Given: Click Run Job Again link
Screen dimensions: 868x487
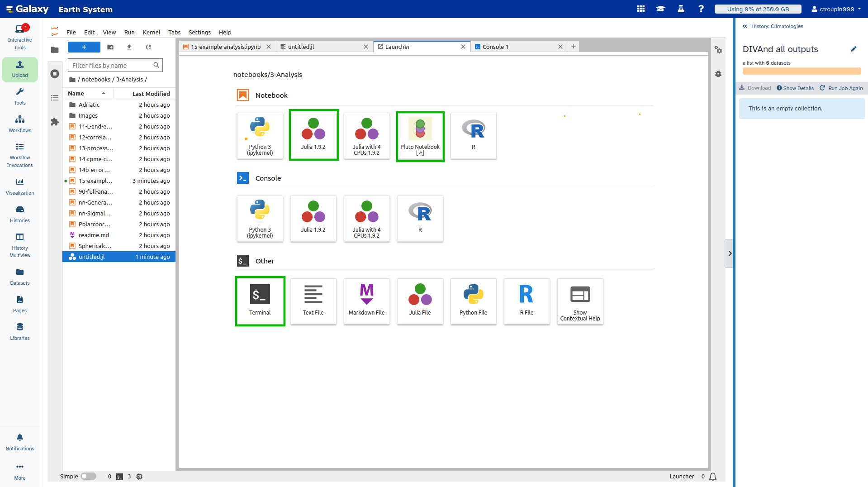Looking at the screenshot, I should pos(841,88).
